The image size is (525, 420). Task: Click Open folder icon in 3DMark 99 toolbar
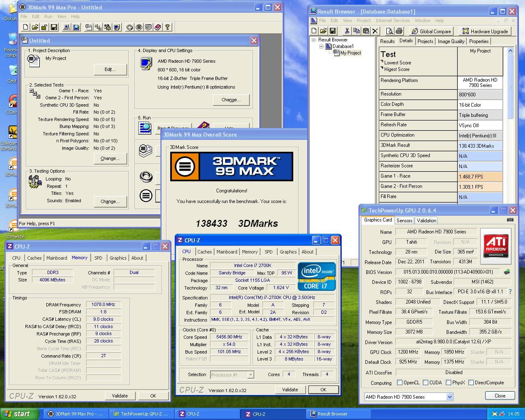tap(35, 27)
